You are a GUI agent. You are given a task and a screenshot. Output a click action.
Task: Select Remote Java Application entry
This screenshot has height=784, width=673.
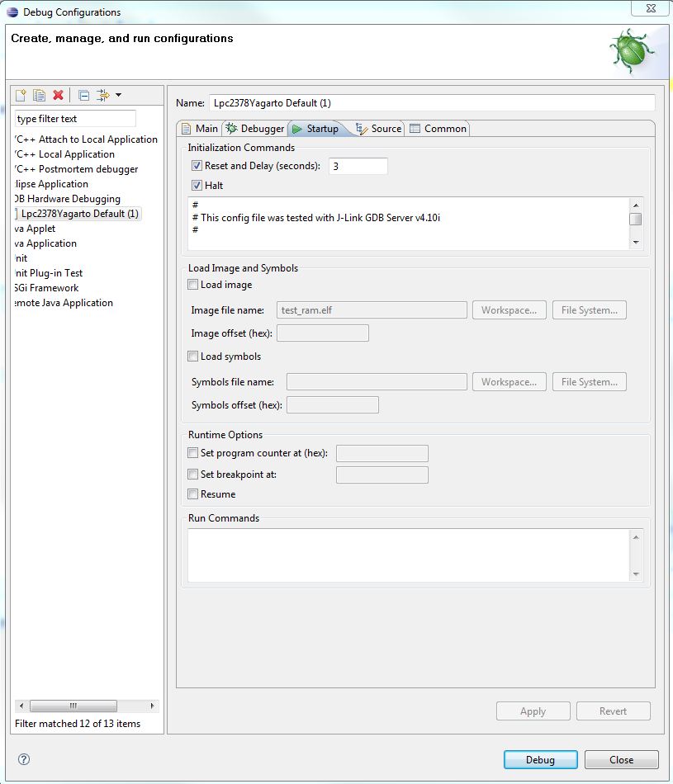[x=64, y=303]
